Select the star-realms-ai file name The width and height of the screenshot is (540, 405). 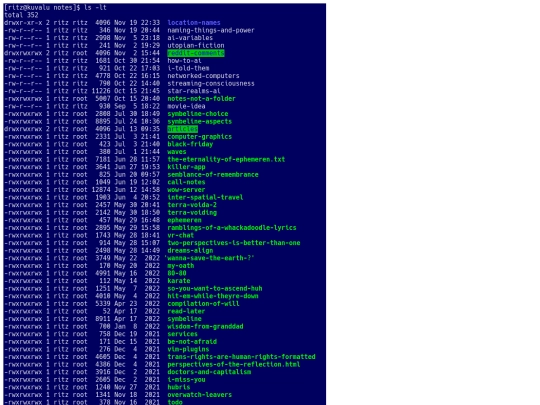(x=194, y=91)
